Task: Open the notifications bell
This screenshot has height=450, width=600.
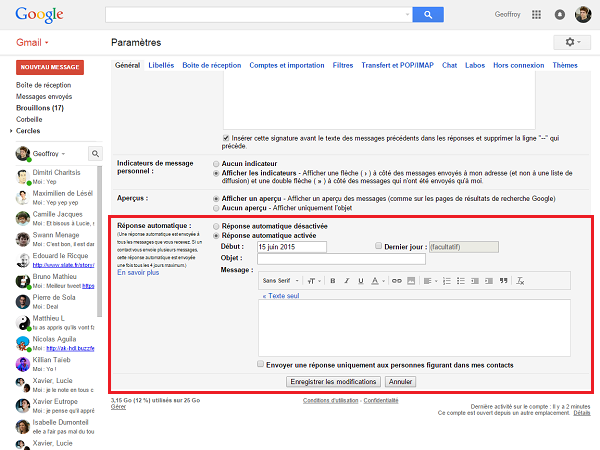Action: [559, 15]
